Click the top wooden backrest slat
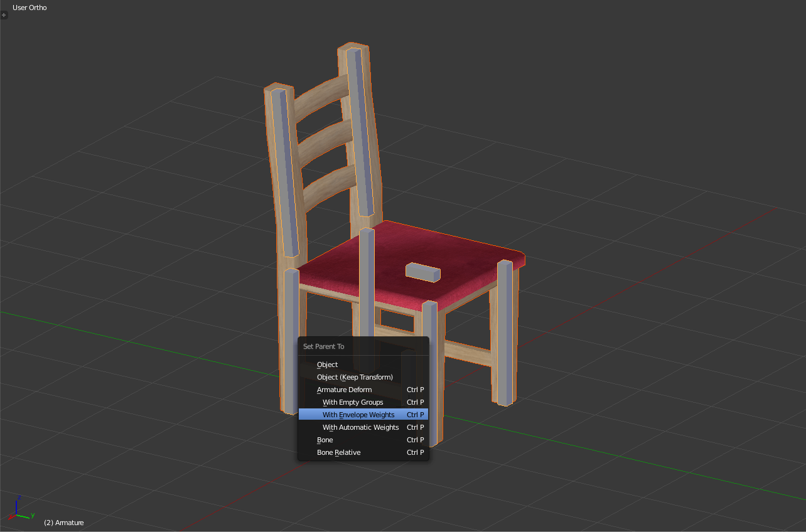 coord(320,93)
